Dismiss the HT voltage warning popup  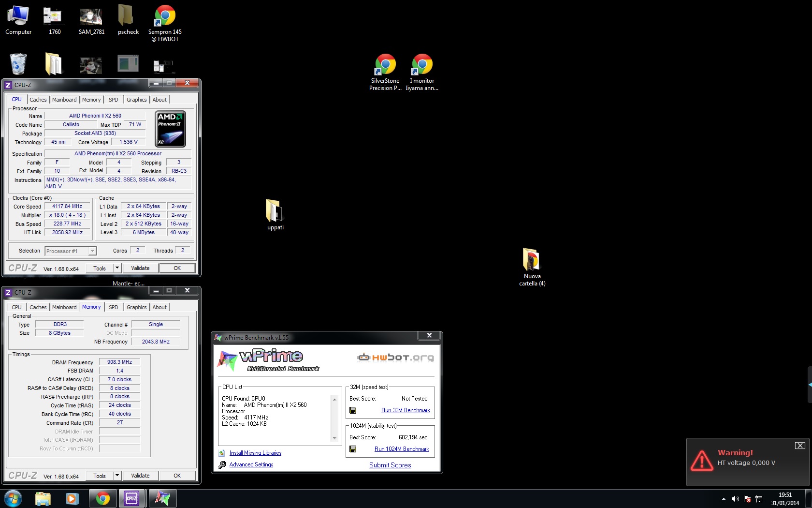[800, 446]
